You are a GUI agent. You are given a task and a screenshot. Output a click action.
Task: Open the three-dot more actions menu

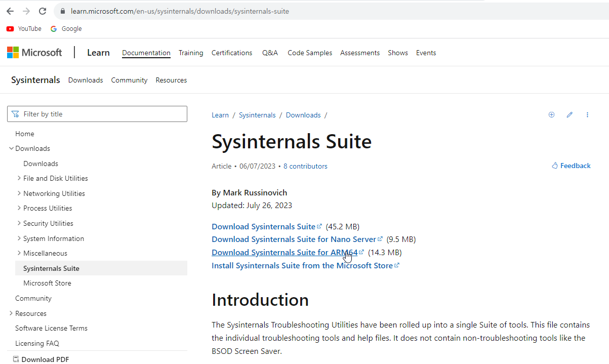tap(587, 115)
